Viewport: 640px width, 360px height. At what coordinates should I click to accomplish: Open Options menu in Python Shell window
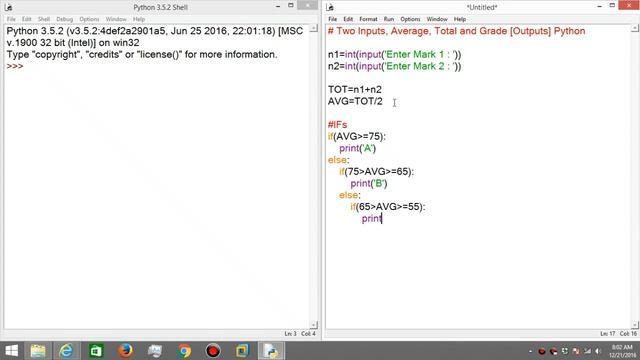pyautogui.click(x=89, y=19)
